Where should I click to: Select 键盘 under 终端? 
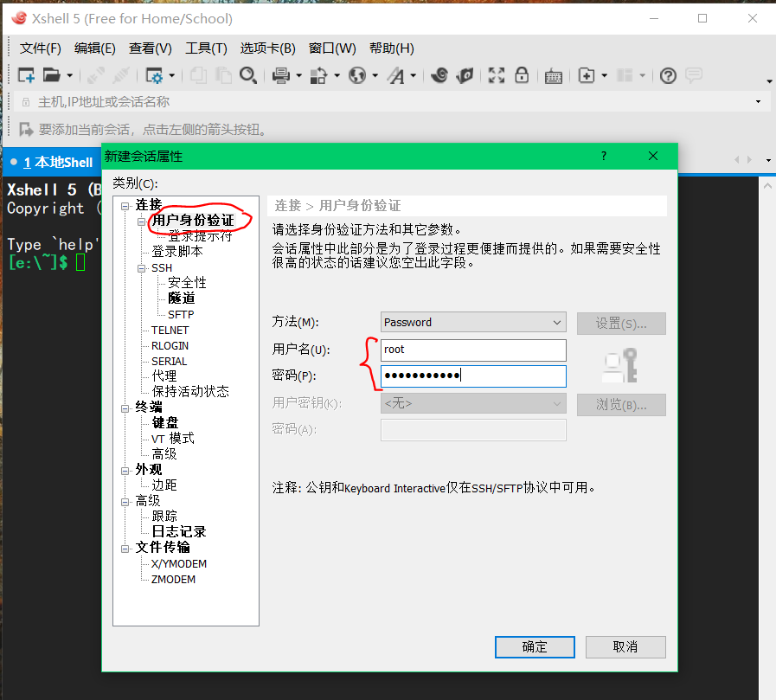point(164,423)
